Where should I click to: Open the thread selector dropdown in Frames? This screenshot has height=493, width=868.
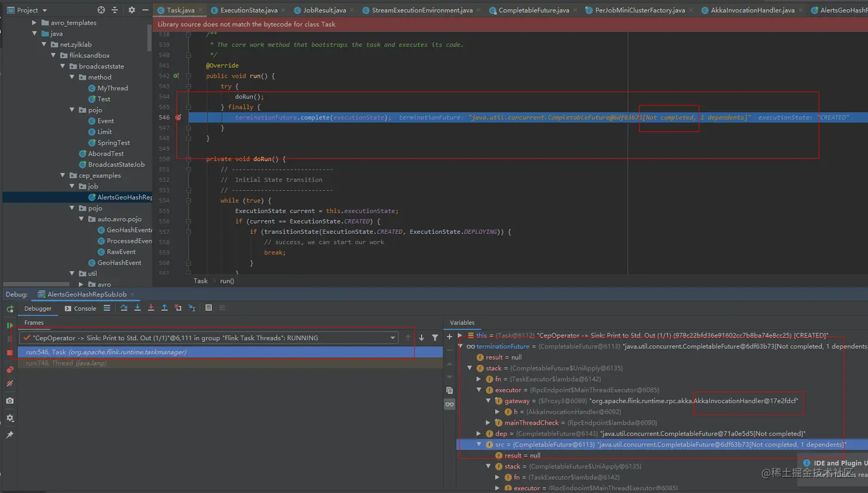393,338
